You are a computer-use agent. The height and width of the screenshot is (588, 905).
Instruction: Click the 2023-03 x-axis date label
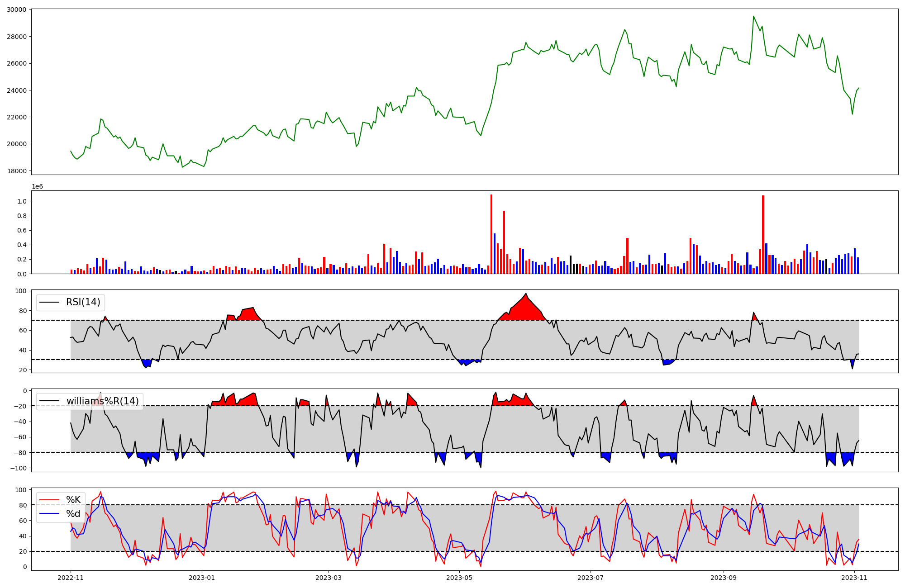coord(329,578)
